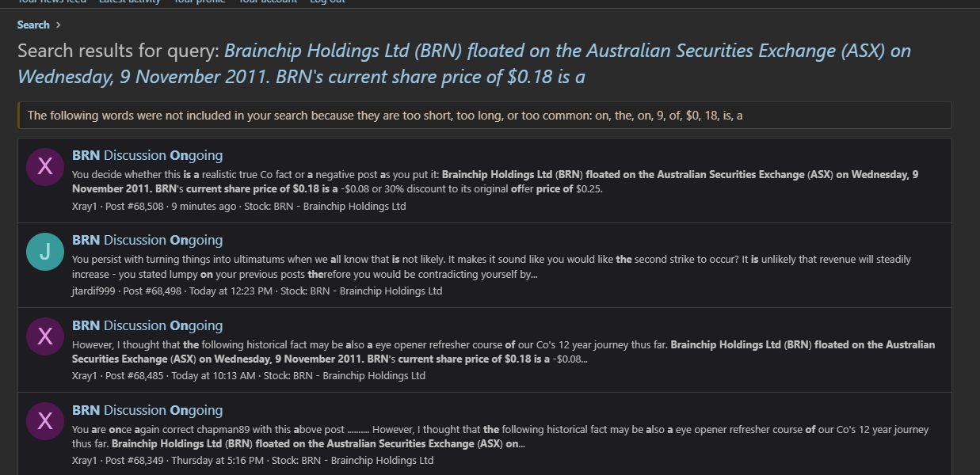
Task: Click the Xray1 username on post #68,485
Action: (x=84, y=376)
